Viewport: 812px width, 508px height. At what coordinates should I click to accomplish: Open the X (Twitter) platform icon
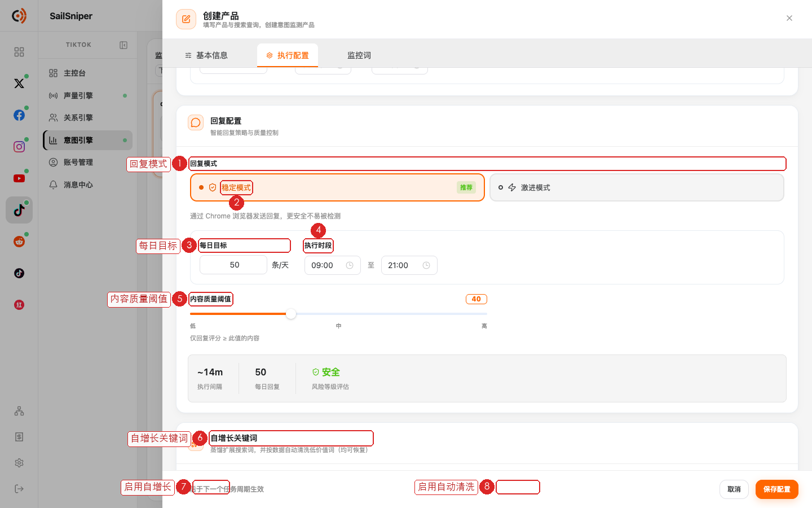(x=19, y=84)
